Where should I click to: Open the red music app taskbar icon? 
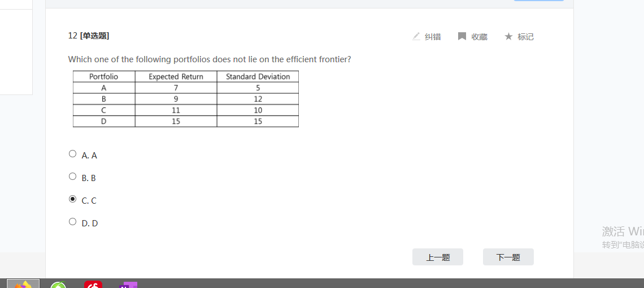(93, 285)
